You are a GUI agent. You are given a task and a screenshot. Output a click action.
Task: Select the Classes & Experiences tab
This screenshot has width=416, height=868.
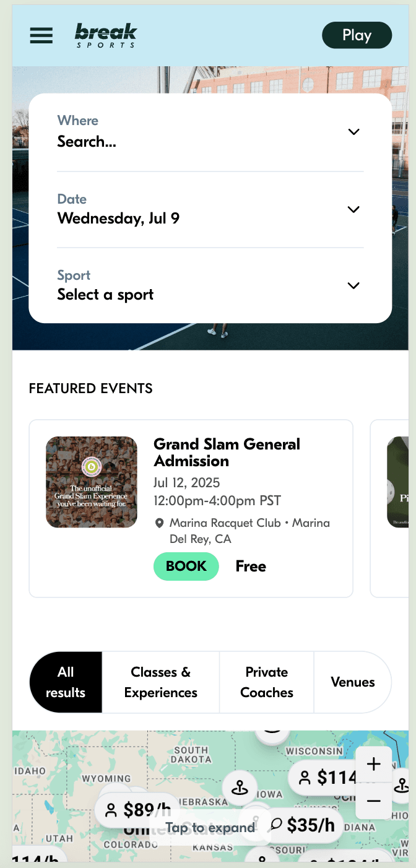[x=161, y=682]
